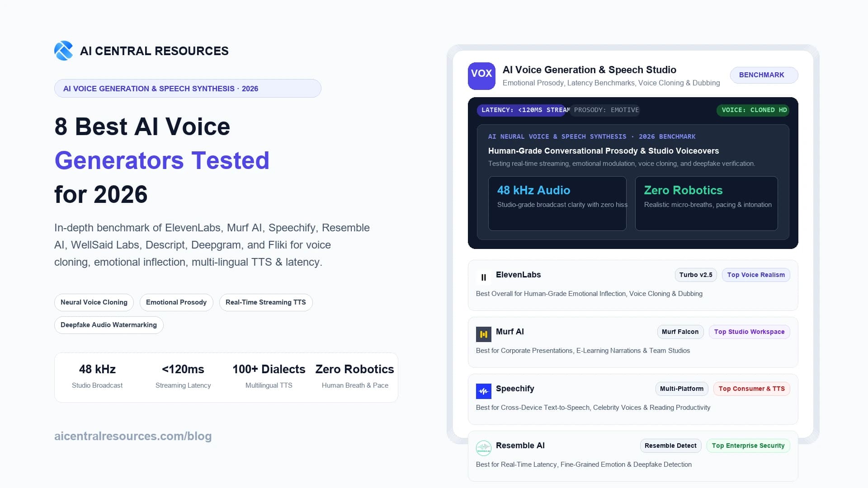Image resolution: width=868 pixels, height=488 pixels.
Task: Click the Speechify waveform icon
Action: tap(484, 391)
